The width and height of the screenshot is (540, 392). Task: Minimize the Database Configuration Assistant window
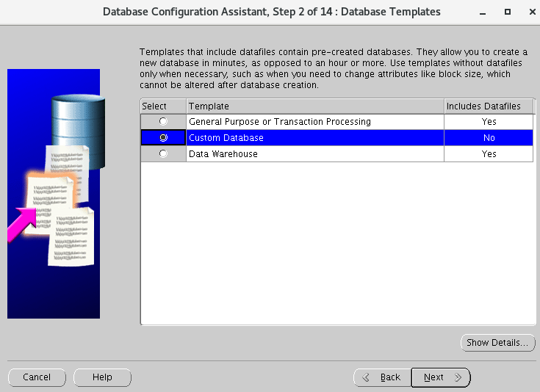coord(482,12)
